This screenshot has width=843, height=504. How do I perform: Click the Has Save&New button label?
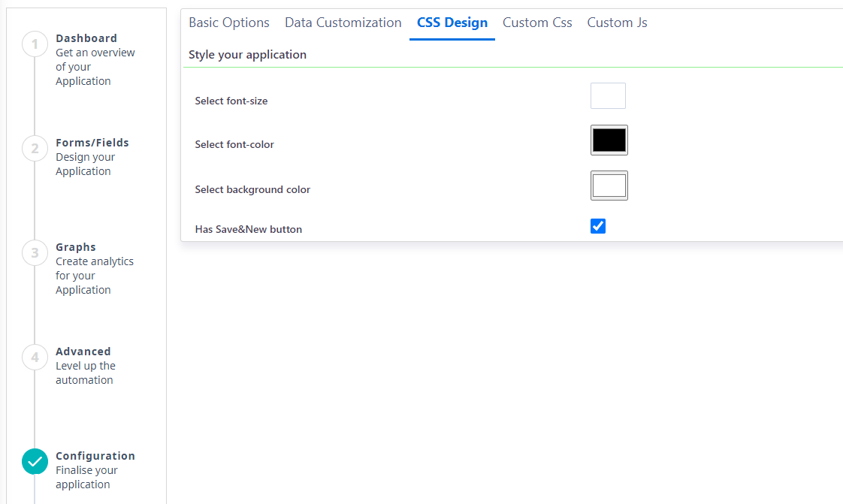pos(249,229)
